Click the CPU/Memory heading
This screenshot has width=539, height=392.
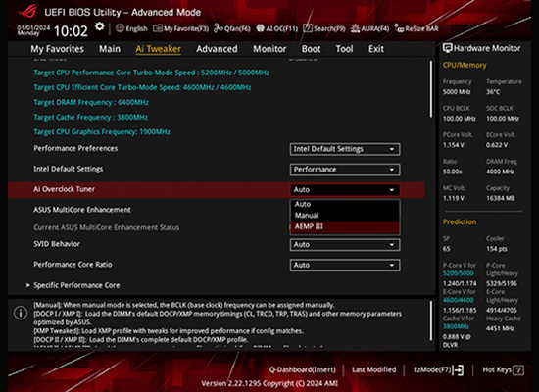pyautogui.click(x=465, y=65)
